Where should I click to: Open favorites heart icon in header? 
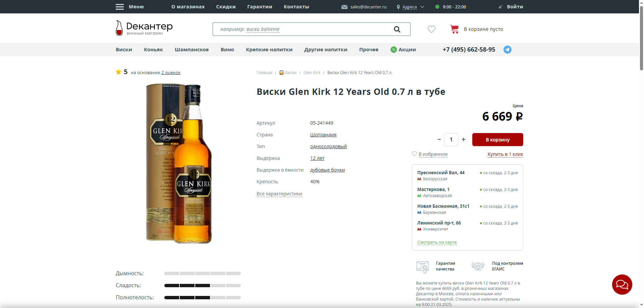(431, 29)
